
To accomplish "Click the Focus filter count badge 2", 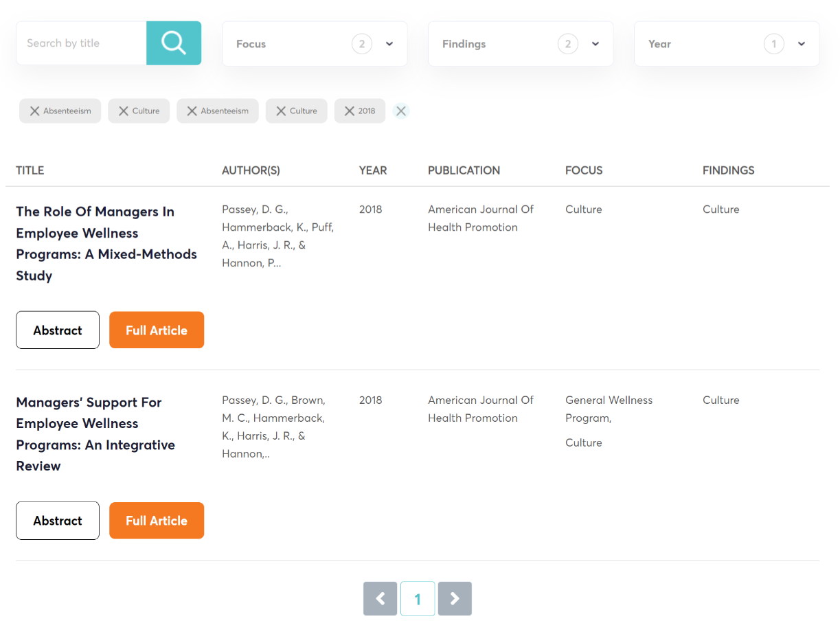I will pyautogui.click(x=362, y=44).
